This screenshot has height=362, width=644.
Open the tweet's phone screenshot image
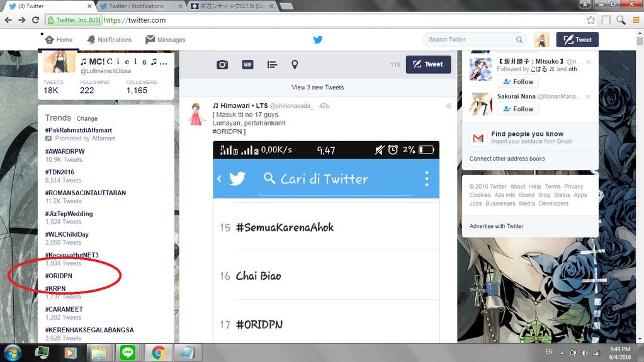(x=326, y=242)
